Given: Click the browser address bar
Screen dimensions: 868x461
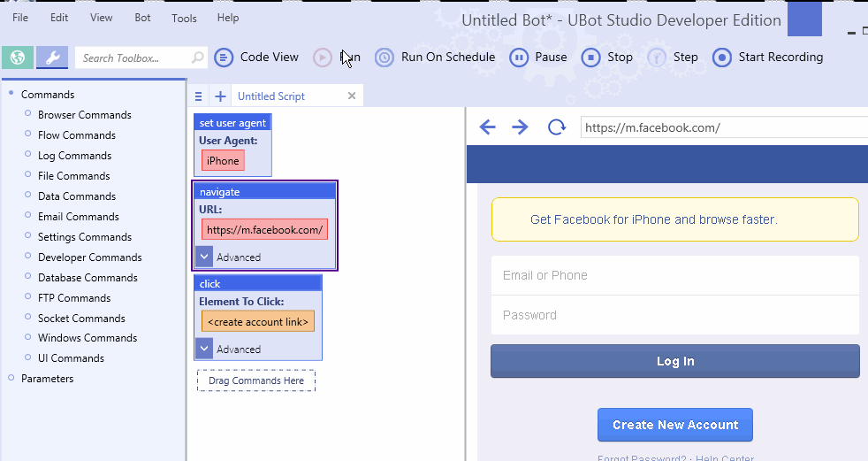Looking at the screenshot, I should (724, 127).
